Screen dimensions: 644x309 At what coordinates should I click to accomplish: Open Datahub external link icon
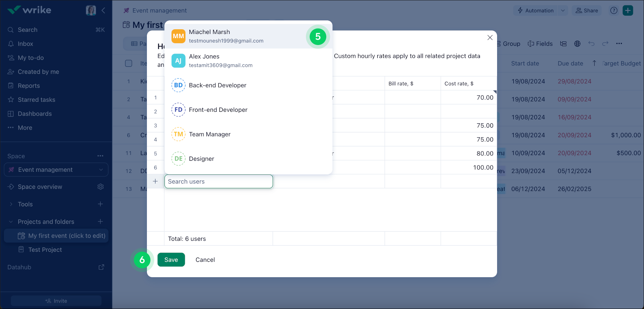click(101, 267)
